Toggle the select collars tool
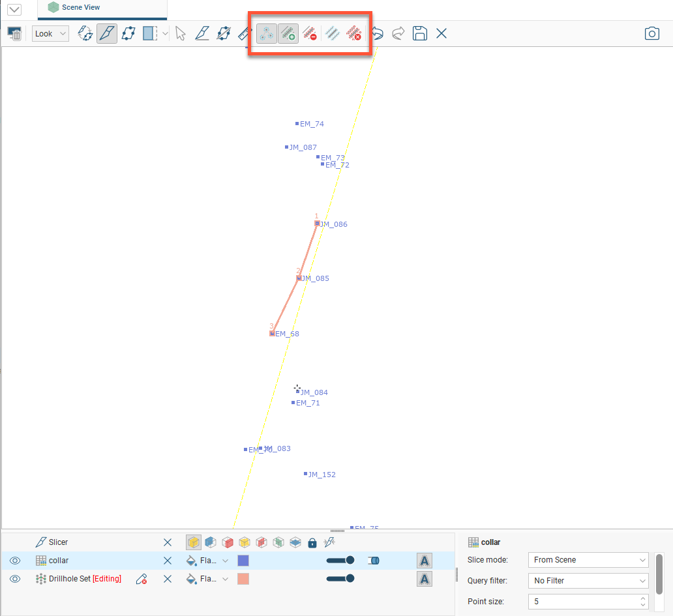673x616 pixels. click(267, 33)
